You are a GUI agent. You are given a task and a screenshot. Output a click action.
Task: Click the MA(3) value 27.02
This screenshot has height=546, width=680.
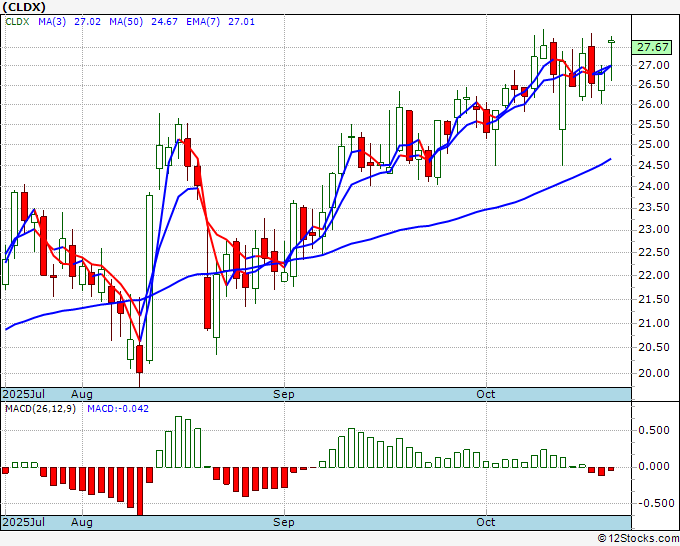click(87, 22)
